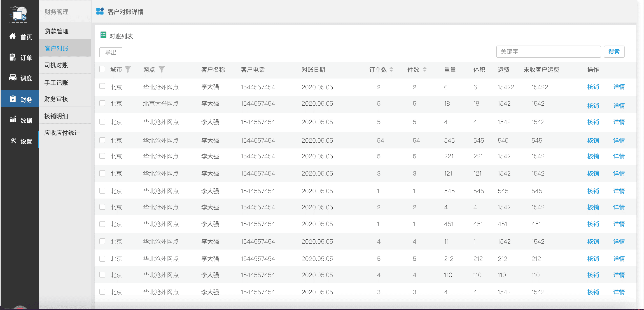Open the 网点 column filter funnel
This screenshot has width=644, height=310.
[162, 69]
